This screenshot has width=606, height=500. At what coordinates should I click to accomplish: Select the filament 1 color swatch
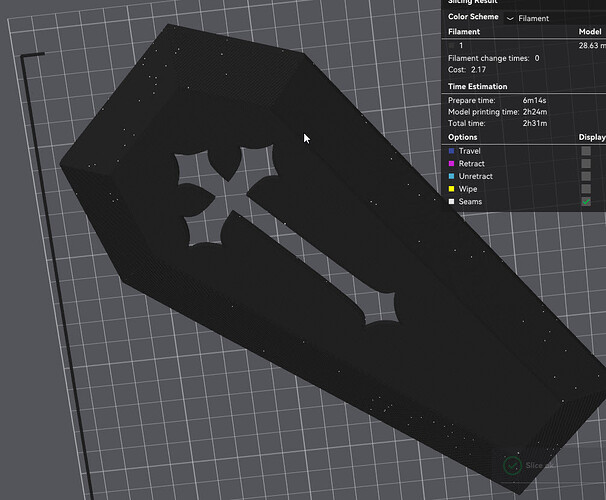(x=451, y=46)
